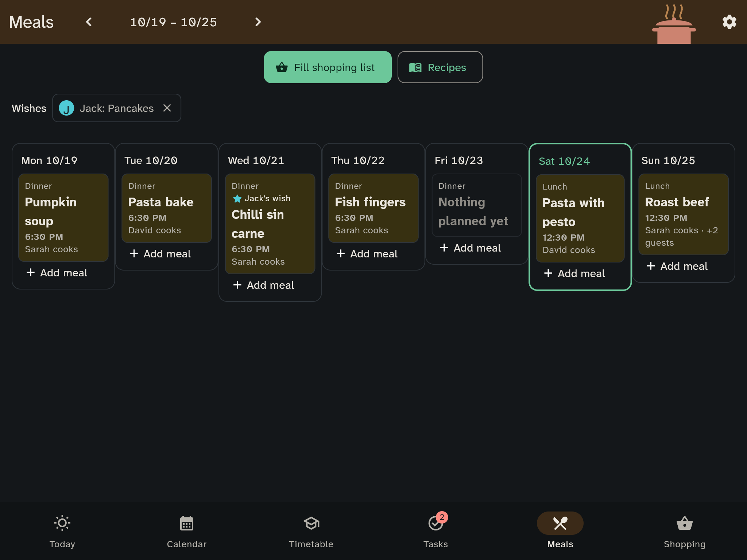Click the Wed 10/21 day header
This screenshot has height=560, width=747.
click(x=256, y=160)
